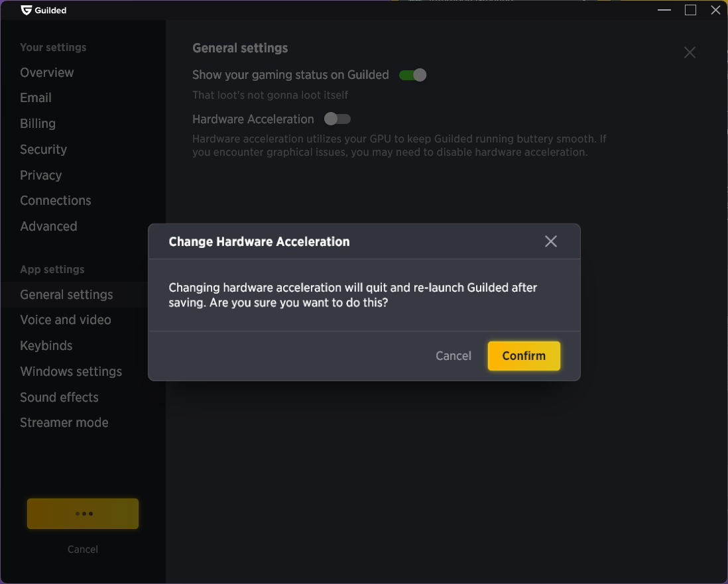Open Sound effects settings
Screen dimensions: 728x584
(x=59, y=397)
